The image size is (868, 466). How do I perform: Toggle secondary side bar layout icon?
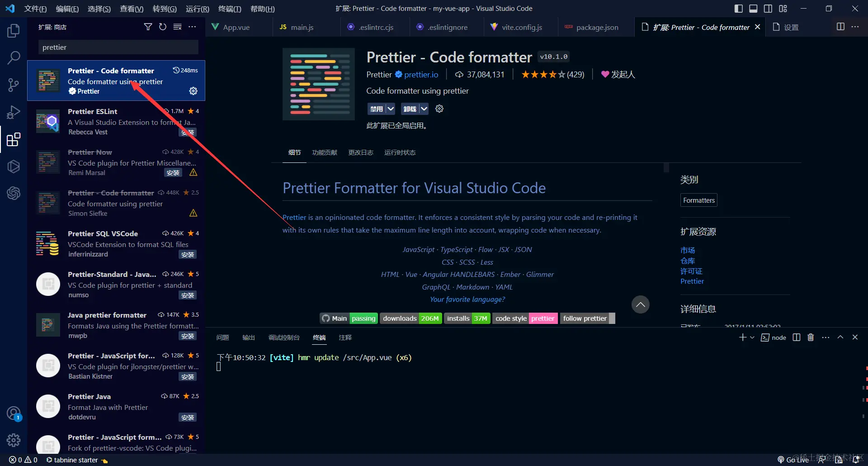[768, 9]
